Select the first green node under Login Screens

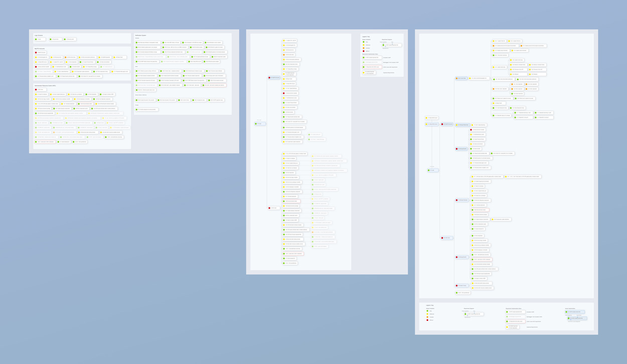[40, 39]
